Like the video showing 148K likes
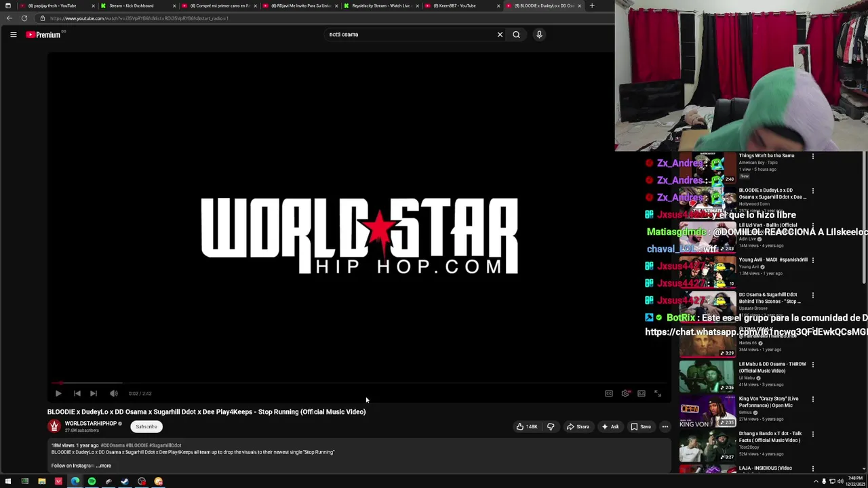 pos(527,426)
